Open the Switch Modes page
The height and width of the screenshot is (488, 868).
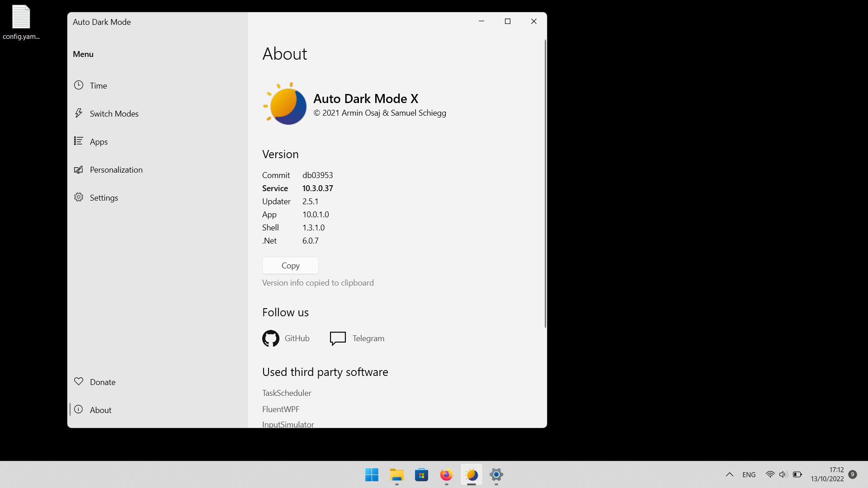coord(157,113)
